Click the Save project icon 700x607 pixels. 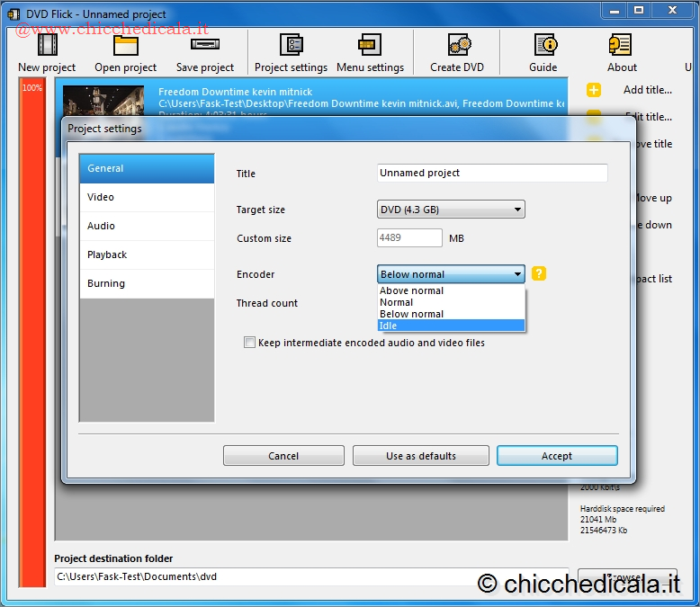[204, 47]
